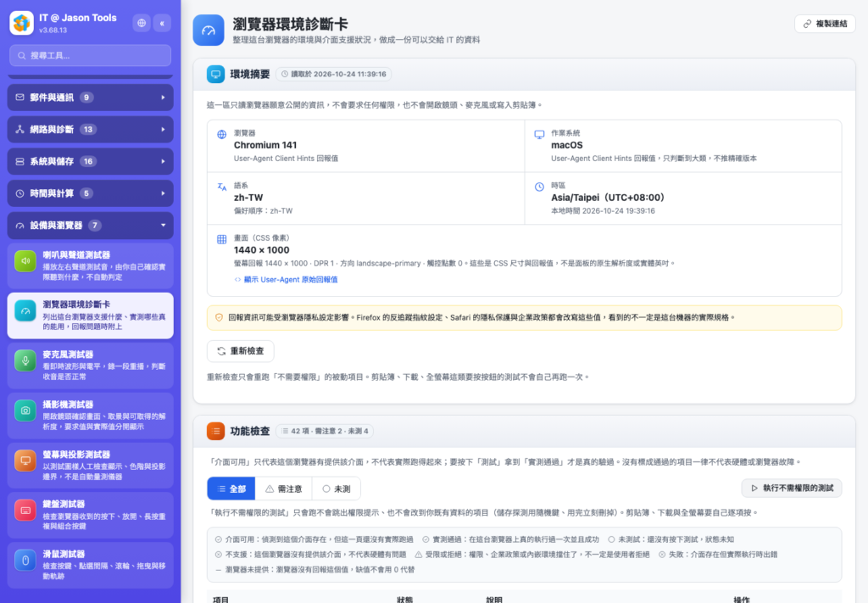Open the 麥克風測試器 microphone icon
The width and height of the screenshot is (868, 603).
coord(25,360)
